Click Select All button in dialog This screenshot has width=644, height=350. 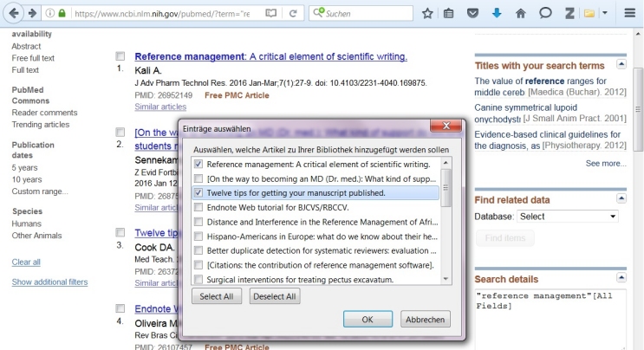[217, 296]
